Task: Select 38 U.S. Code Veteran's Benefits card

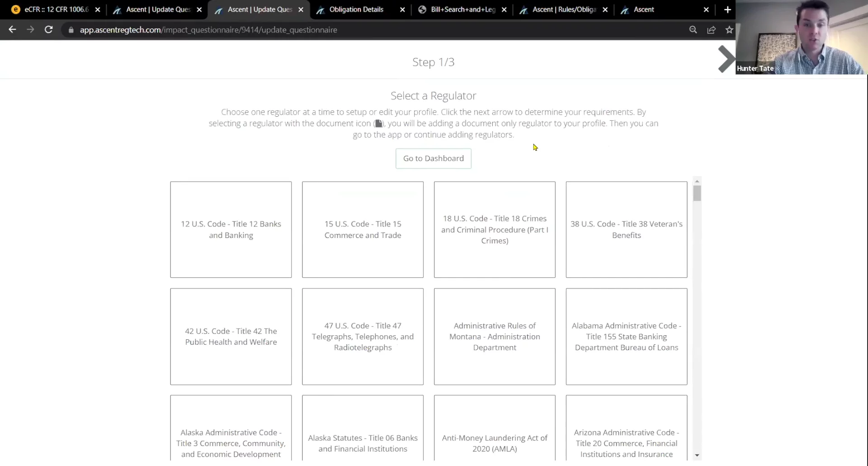Action: 626,230
